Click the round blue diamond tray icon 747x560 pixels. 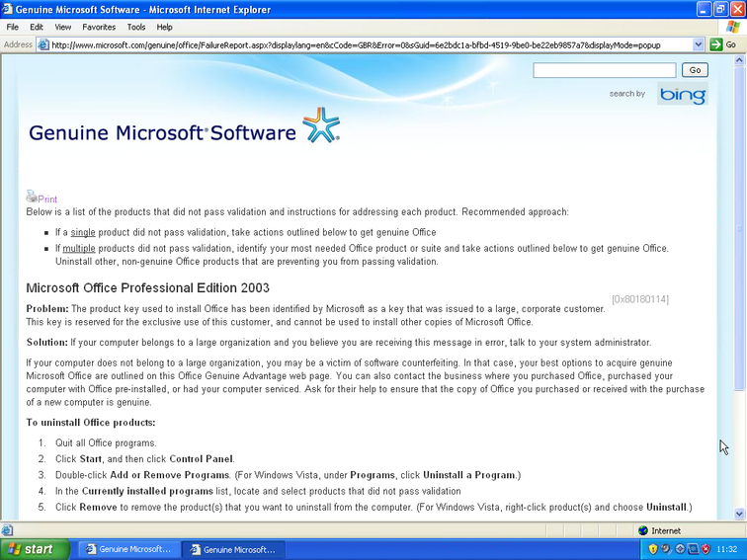[680, 549]
